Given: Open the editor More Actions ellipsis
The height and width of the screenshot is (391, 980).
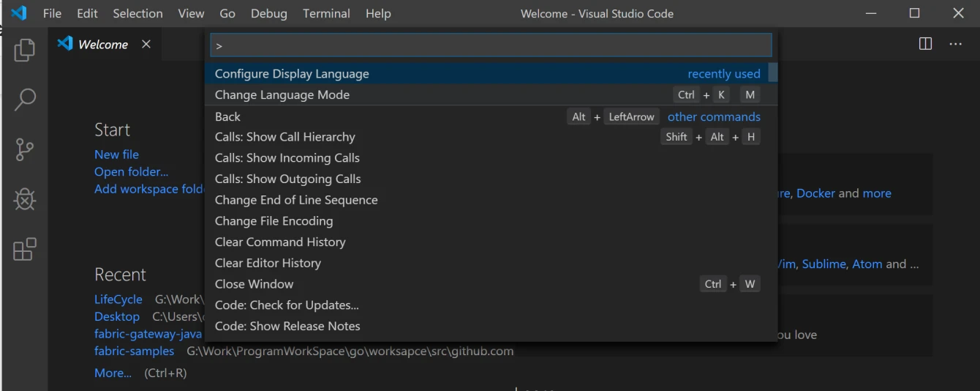Looking at the screenshot, I should (x=955, y=44).
